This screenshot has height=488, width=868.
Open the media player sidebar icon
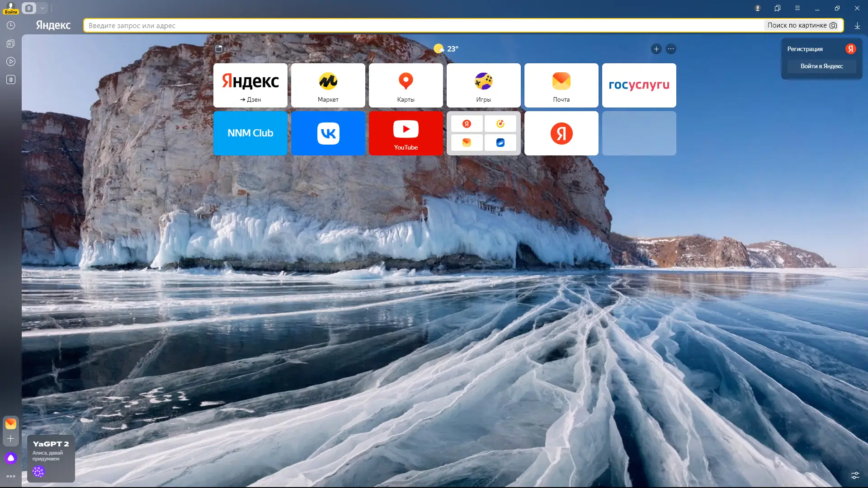[x=11, y=61]
